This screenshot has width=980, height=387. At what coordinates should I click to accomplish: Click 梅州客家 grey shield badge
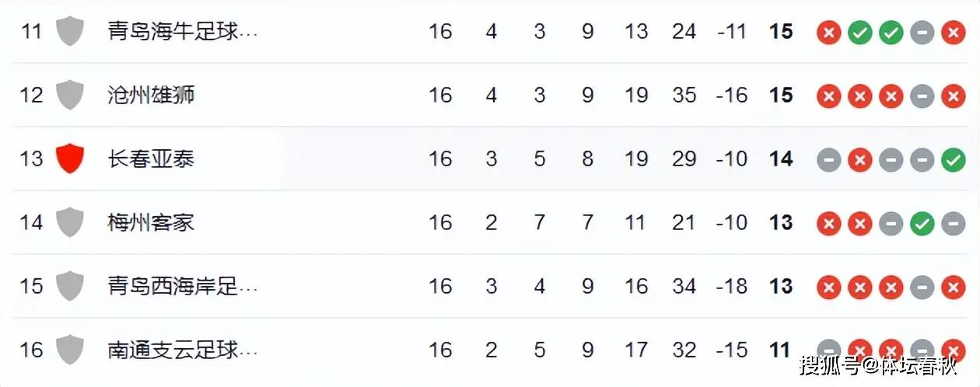70,223
